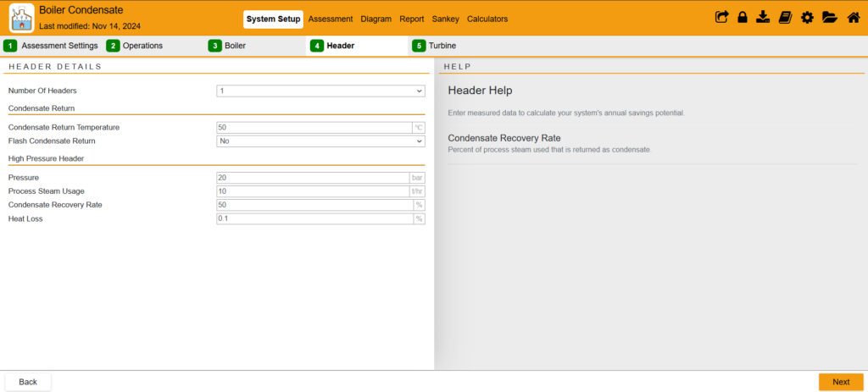The height and width of the screenshot is (392, 868).
Task: Click the 'Enter measured data' help sentence
Action: 566,113
